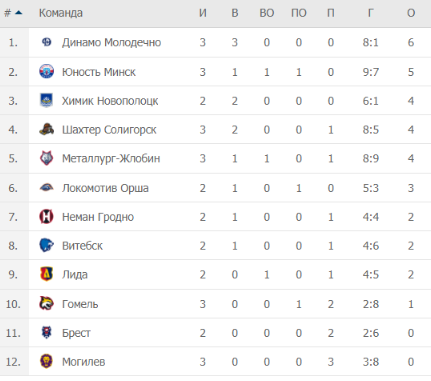431x381 pixels.
Task: Sort table by О points column
Action: pos(411,13)
